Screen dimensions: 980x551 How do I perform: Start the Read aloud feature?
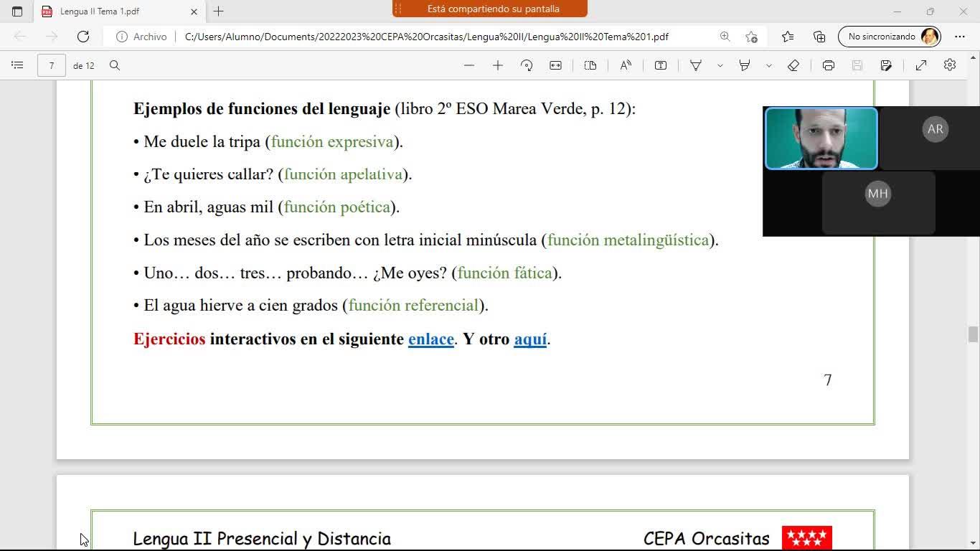(626, 65)
